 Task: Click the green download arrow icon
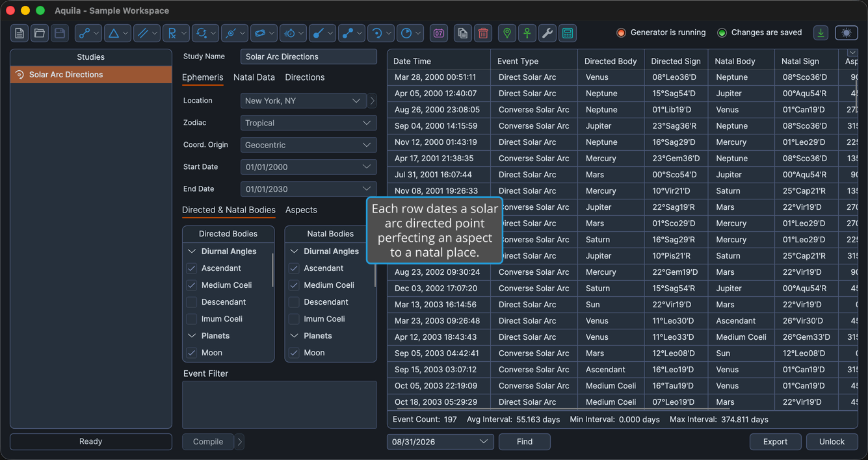click(821, 32)
